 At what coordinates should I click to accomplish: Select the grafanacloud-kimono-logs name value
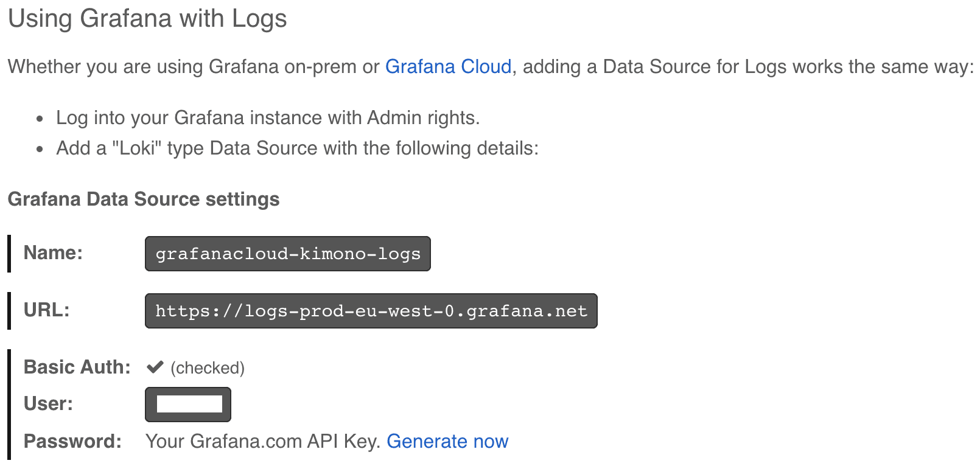coord(288,254)
